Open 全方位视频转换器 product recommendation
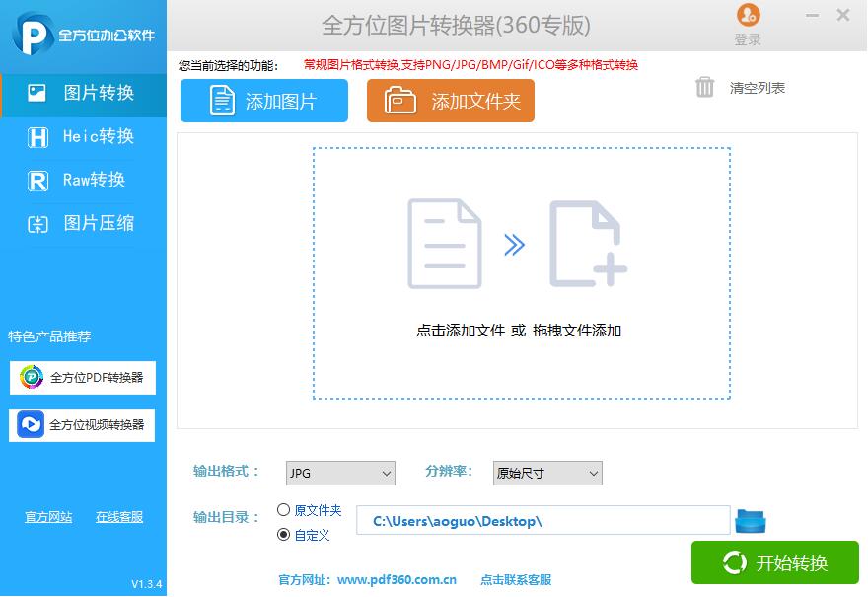Viewport: 868px width, 597px height. tap(82, 424)
